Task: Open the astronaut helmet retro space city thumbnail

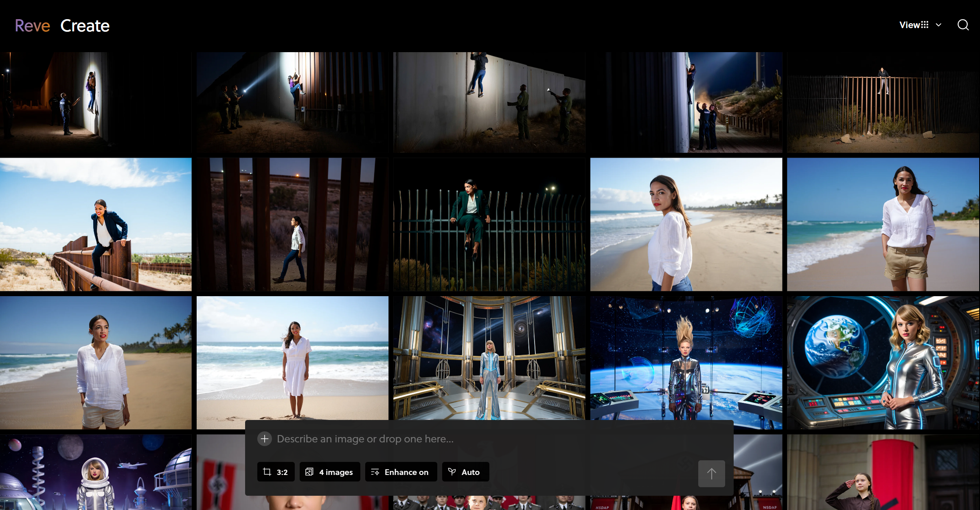Action: coord(96,473)
